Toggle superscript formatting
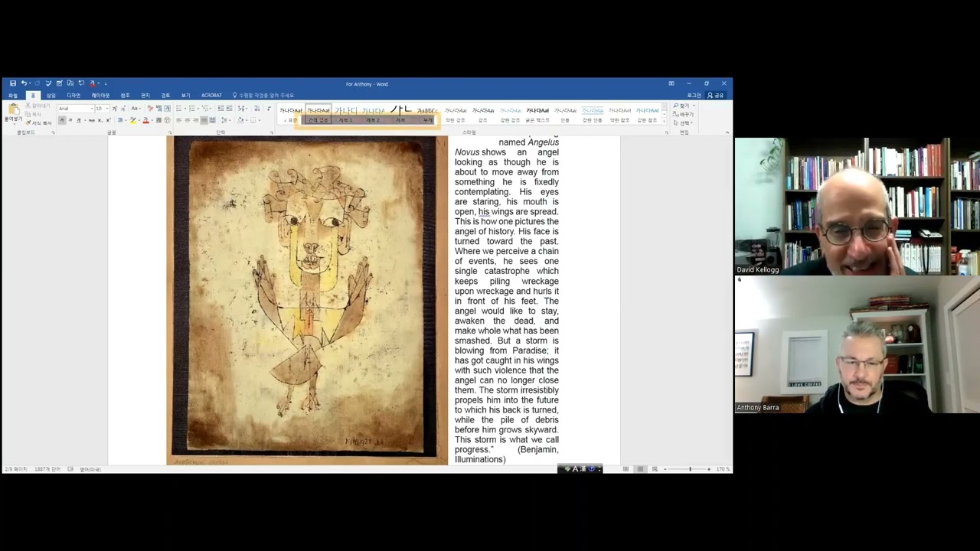 pyautogui.click(x=108, y=120)
